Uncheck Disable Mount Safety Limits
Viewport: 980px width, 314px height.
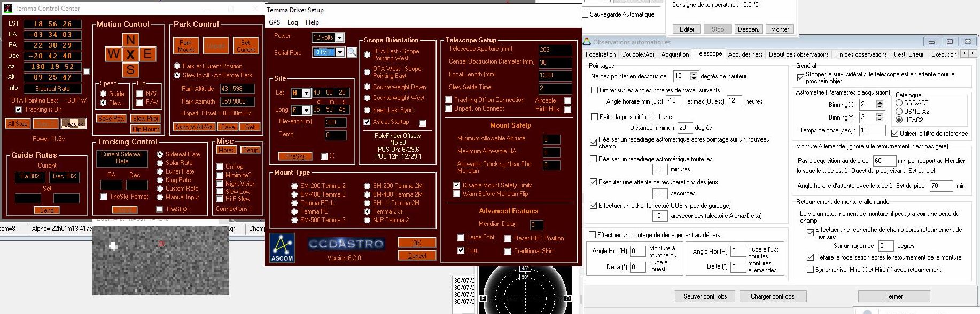tap(456, 185)
